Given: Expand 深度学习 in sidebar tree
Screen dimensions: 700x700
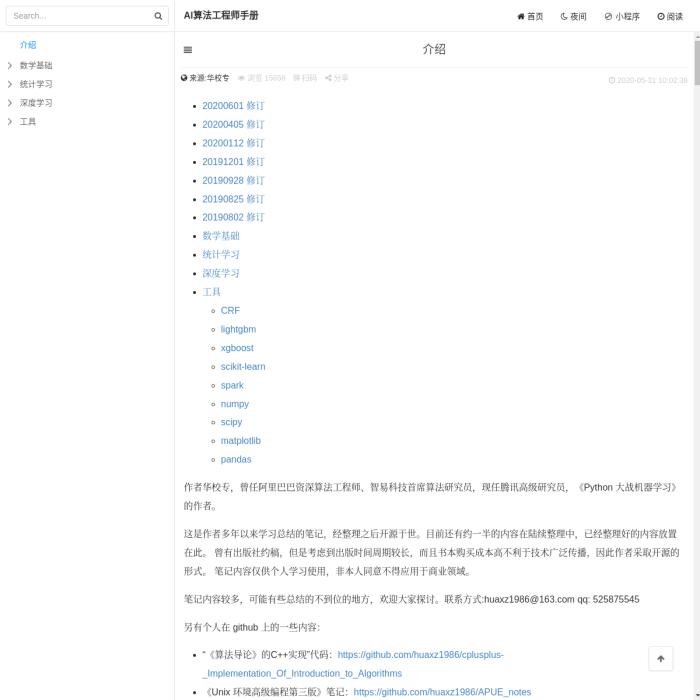Looking at the screenshot, I should pyautogui.click(x=10, y=103).
